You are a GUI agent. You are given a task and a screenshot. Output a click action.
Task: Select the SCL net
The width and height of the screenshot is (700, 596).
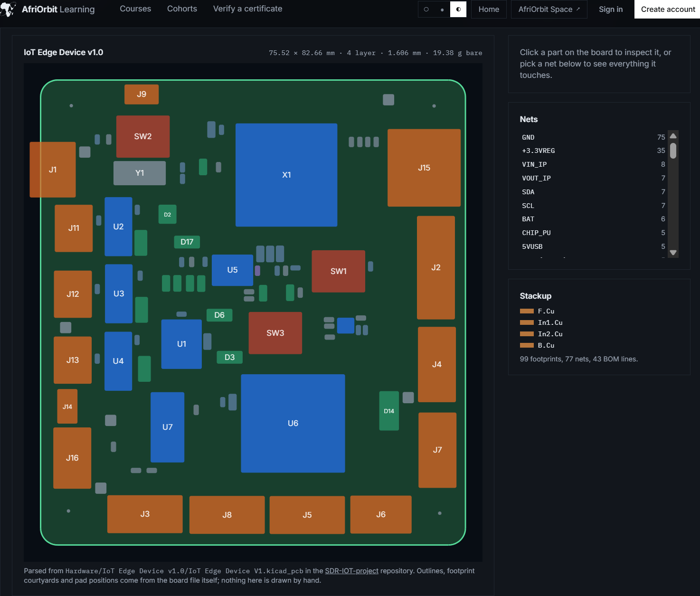coord(593,206)
